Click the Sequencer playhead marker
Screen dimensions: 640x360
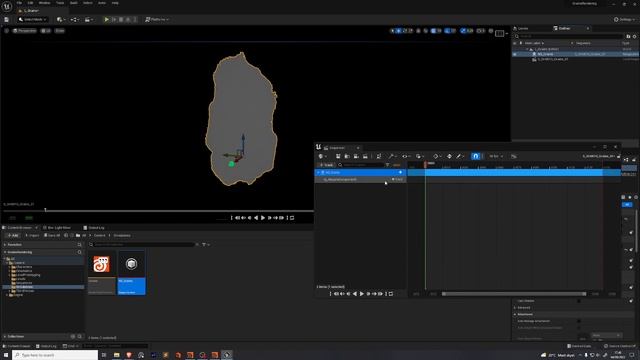click(x=425, y=164)
